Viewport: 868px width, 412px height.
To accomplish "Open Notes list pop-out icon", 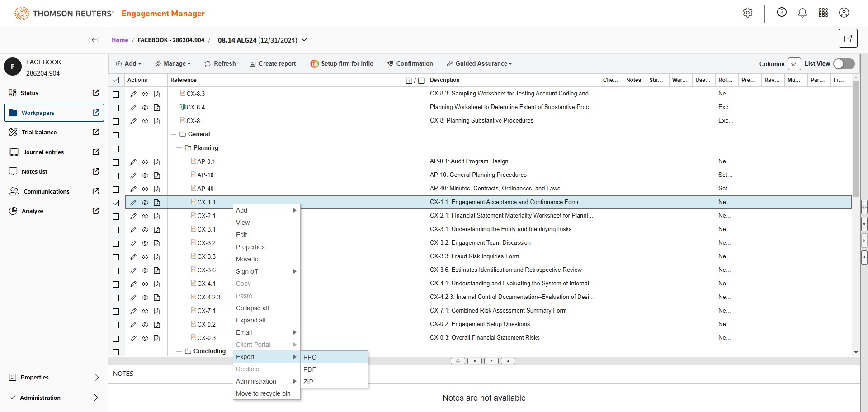I will click(96, 171).
